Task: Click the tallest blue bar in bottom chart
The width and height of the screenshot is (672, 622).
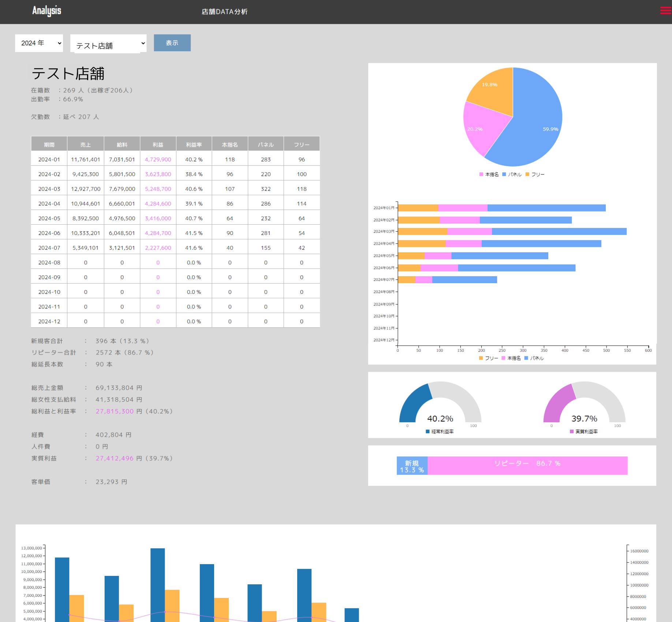Action: pos(157,585)
